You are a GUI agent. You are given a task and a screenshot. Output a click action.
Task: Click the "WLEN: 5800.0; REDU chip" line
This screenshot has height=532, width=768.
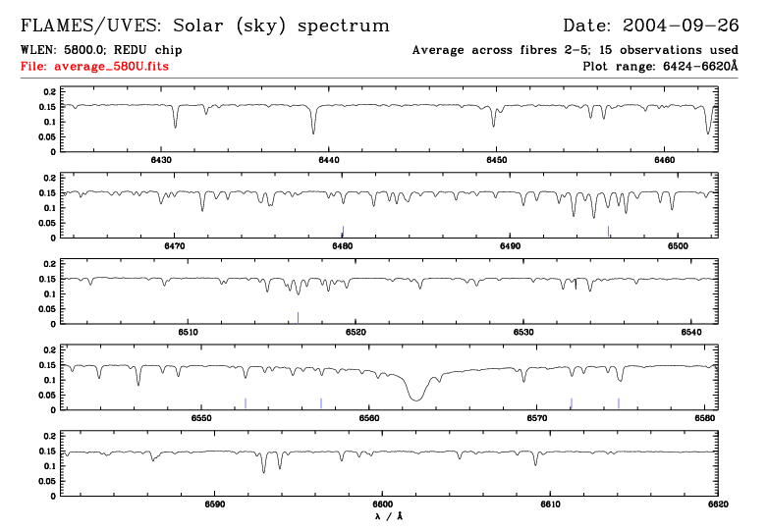[x=101, y=50]
